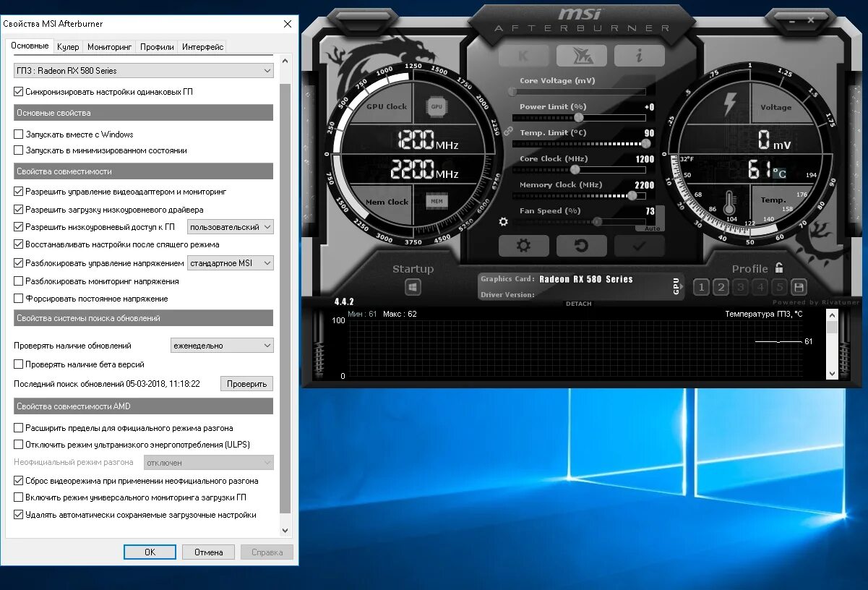The width and height of the screenshot is (868, 590).
Task: Switch to the 'Основные' tab
Action: pyautogui.click(x=30, y=46)
